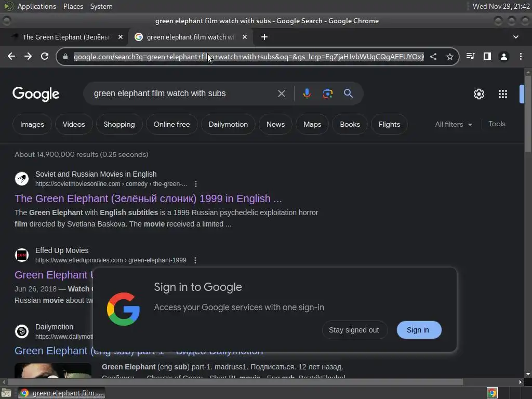Click into the Google search field
This screenshot has height=399, width=532.
[183, 94]
